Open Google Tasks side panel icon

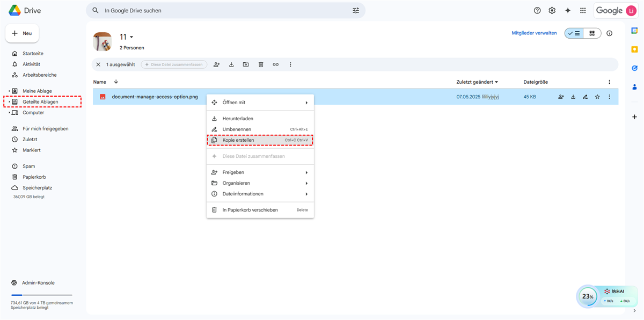[x=634, y=68]
